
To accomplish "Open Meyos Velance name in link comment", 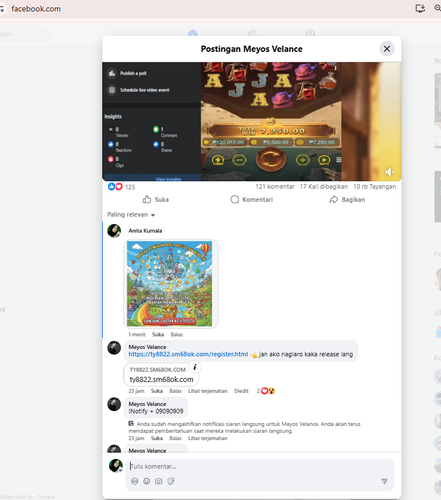I will 147,347.
